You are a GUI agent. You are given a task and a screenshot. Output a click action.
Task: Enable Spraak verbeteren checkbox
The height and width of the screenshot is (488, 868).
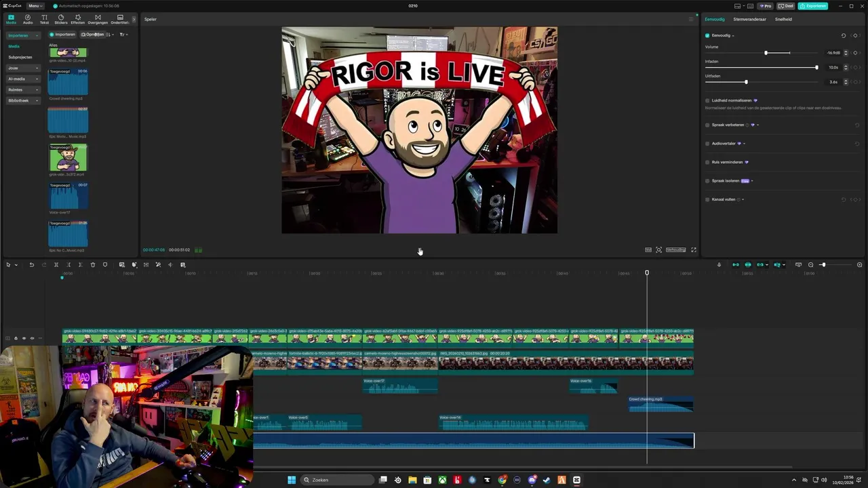[707, 125]
